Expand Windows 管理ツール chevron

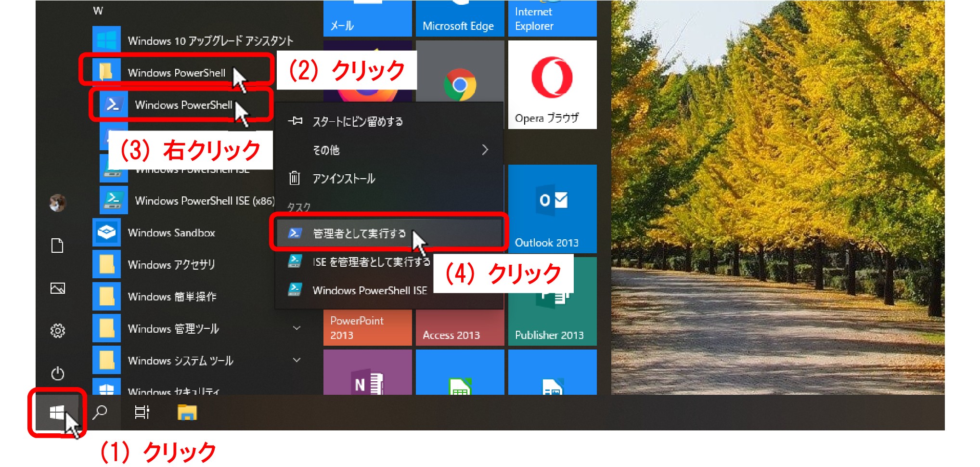297,328
